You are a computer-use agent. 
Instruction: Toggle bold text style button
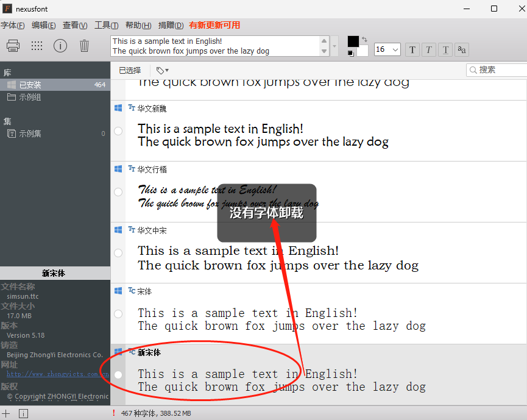(412, 49)
